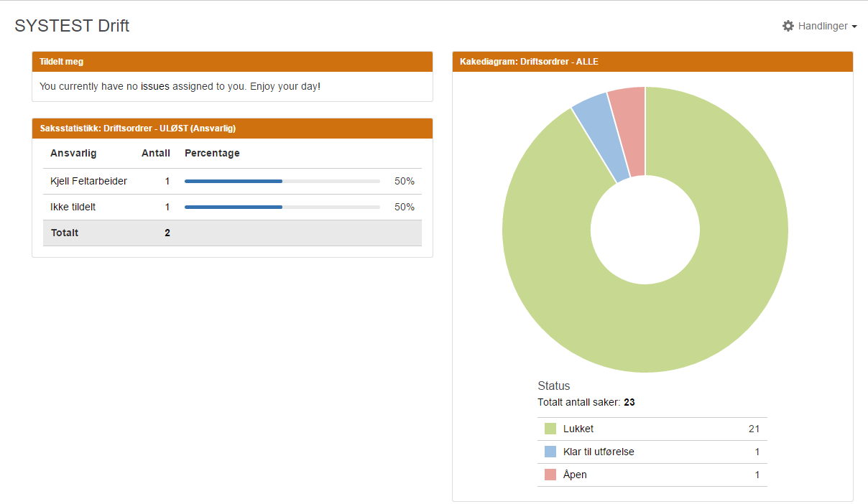Viewport: 868px width, 504px height.
Task: Open Kjell Feltarbeider's issues link
Action: [88, 181]
